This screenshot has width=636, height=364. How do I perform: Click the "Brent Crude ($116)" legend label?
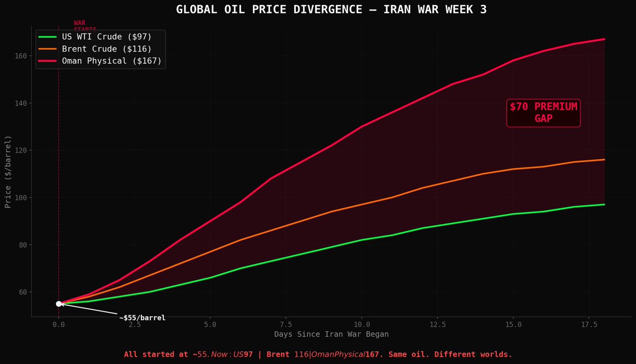pyautogui.click(x=107, y=49)
